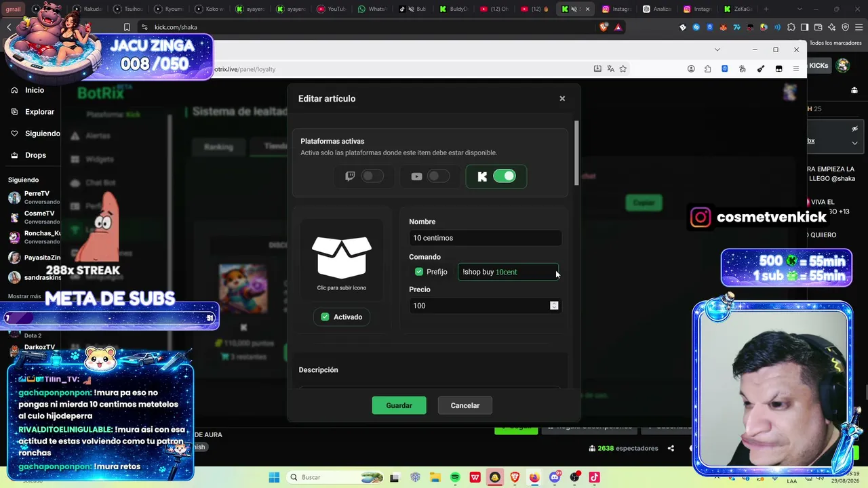Open the Firefox extensions puzzle icon
This screenshot has width=868, height=488.
coord(708,68)
